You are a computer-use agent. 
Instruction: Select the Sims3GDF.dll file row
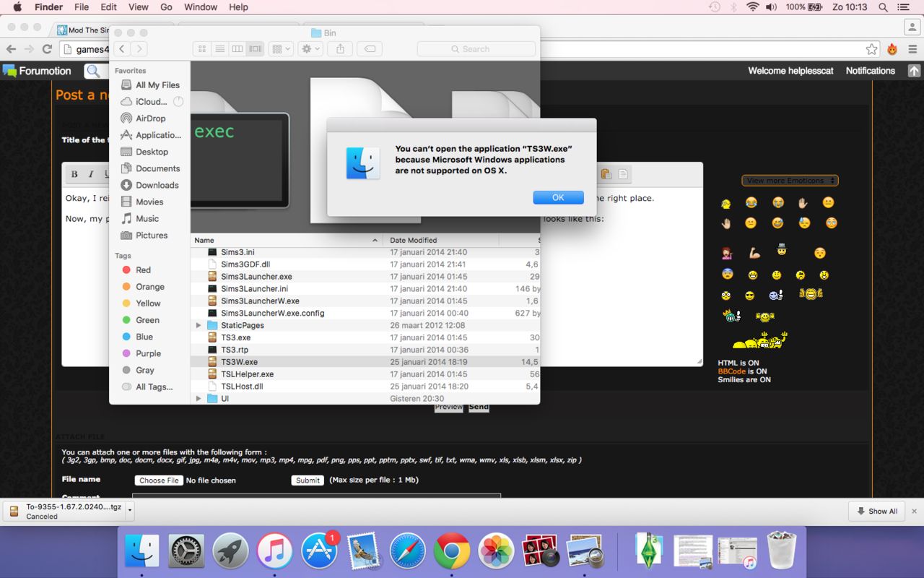pyautogui.click(x=365, y=264)
